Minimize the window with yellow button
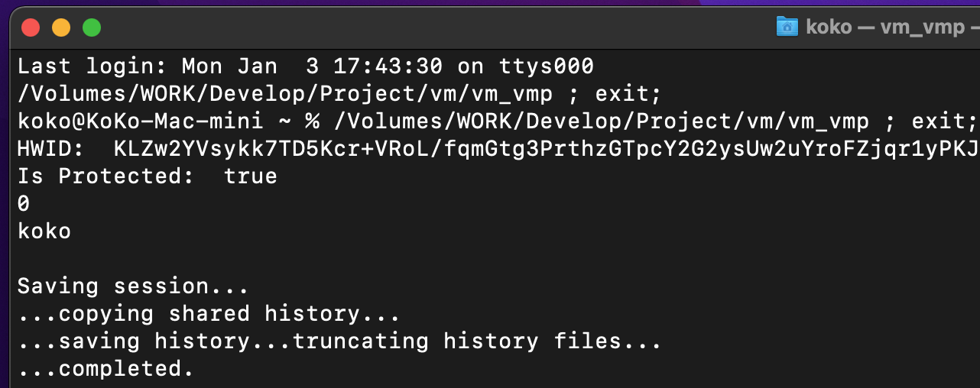The image size is (980, 388). tap(61, 28)
